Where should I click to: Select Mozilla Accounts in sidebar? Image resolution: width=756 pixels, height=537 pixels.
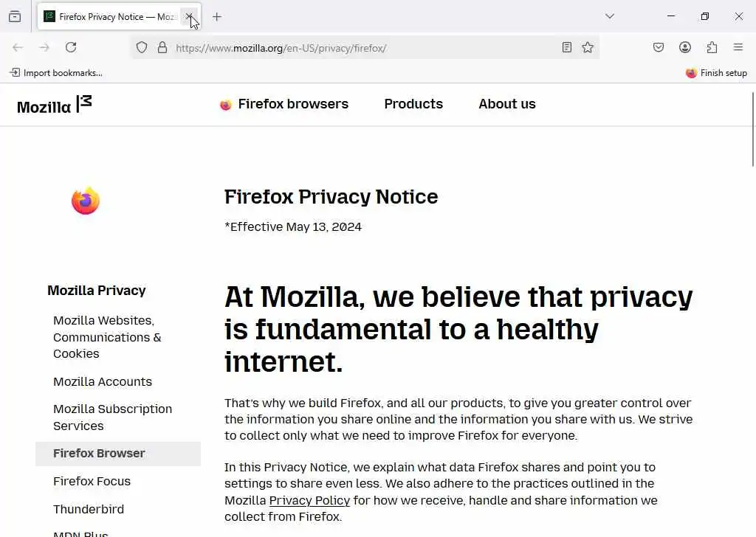(x=103, y=381)
